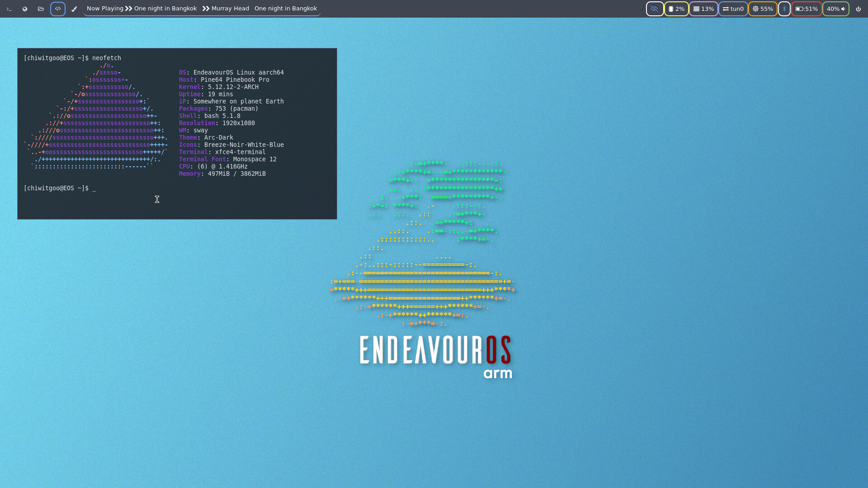Click the last One night in Bangkok text
The height and width of the screenshot is (488, 868).
(286, 9)
